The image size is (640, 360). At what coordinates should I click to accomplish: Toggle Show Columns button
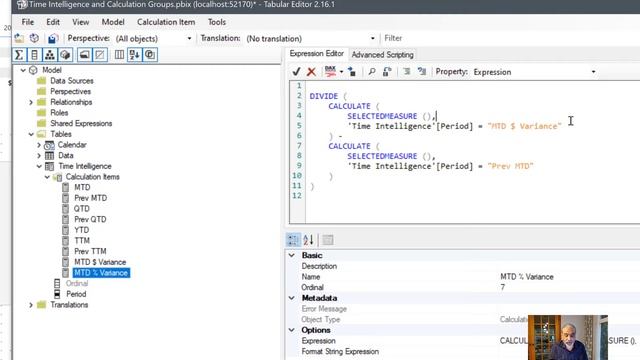pos(34,55)
